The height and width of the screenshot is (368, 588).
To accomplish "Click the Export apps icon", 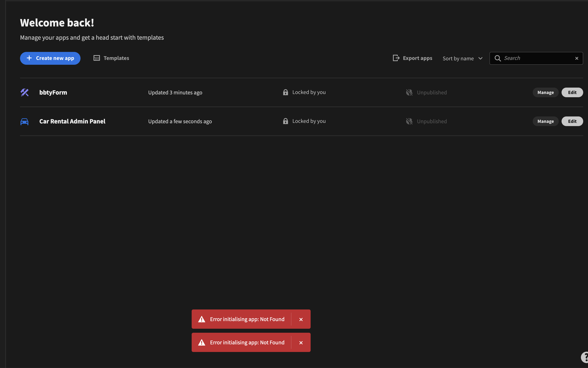I will pos(396,58).
